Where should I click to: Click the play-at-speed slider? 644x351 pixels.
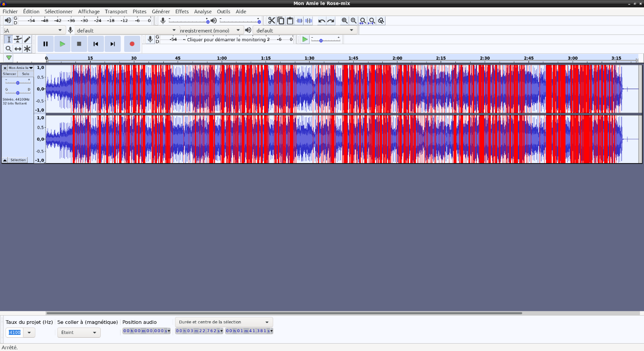[326, 40]
